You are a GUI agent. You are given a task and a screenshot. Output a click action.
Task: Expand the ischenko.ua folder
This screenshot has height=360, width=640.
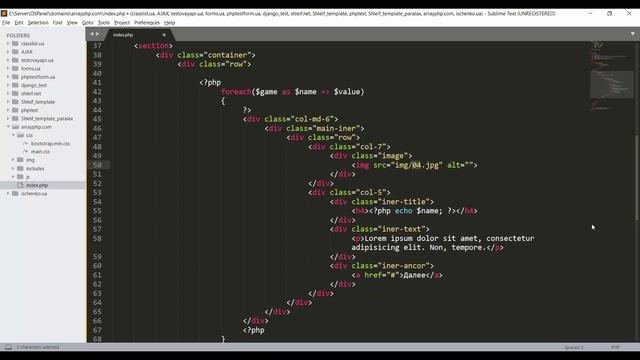coord(8,193)
